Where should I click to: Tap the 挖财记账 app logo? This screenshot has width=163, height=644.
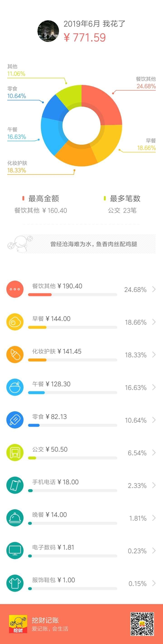tap(18, 624)
